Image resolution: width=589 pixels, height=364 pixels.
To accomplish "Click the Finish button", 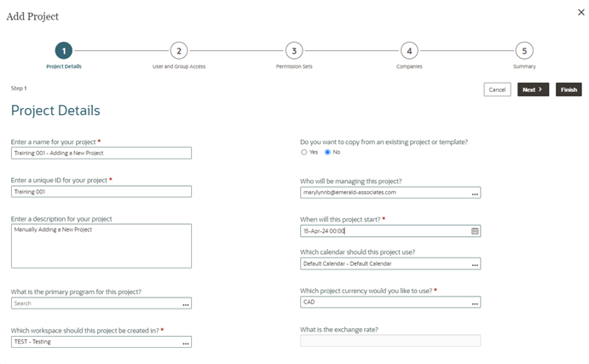I will [569, 90].
